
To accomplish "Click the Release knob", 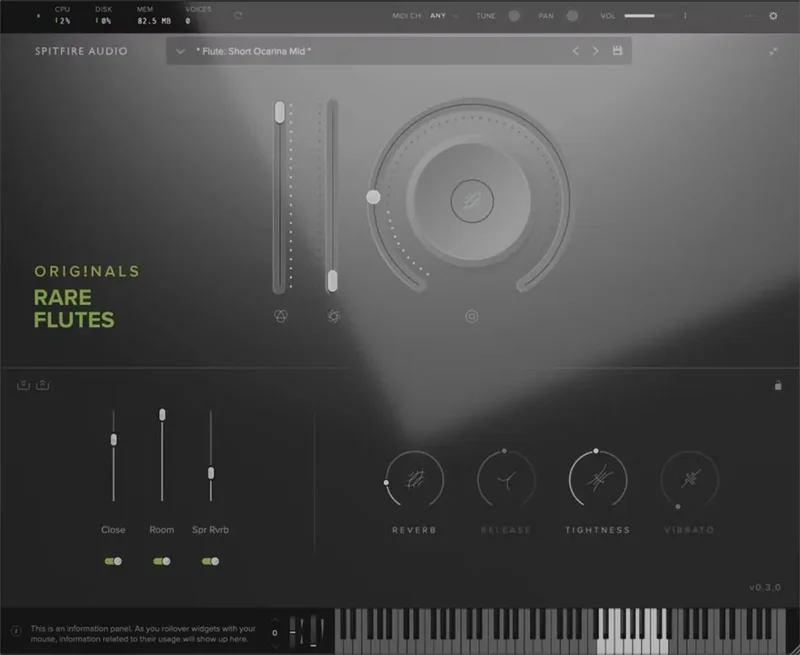I will click(506, 480).
